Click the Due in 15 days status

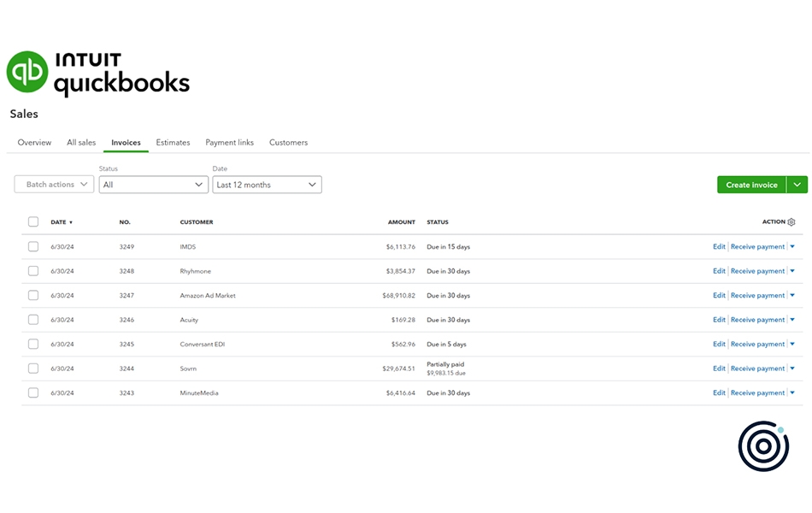[448, 246]
